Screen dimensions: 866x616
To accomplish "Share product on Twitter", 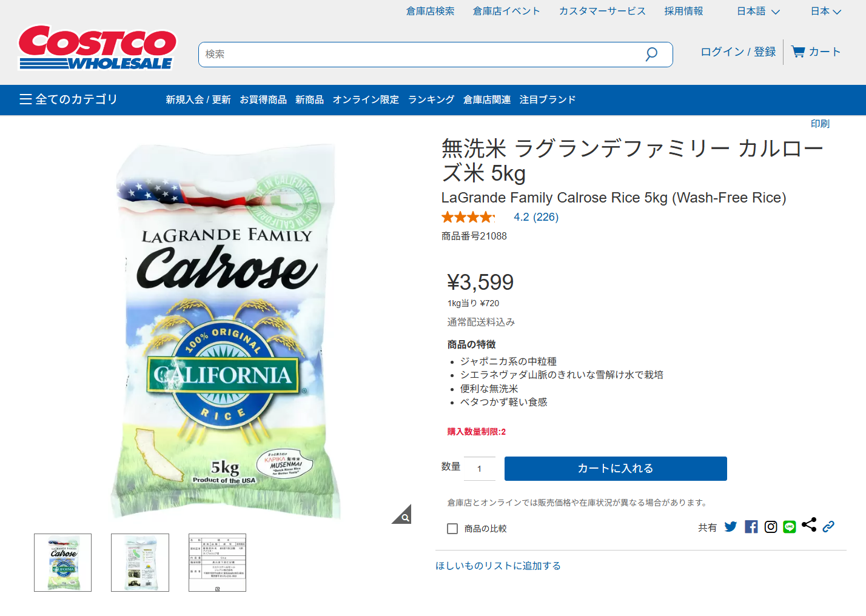I will coord(731,527).
